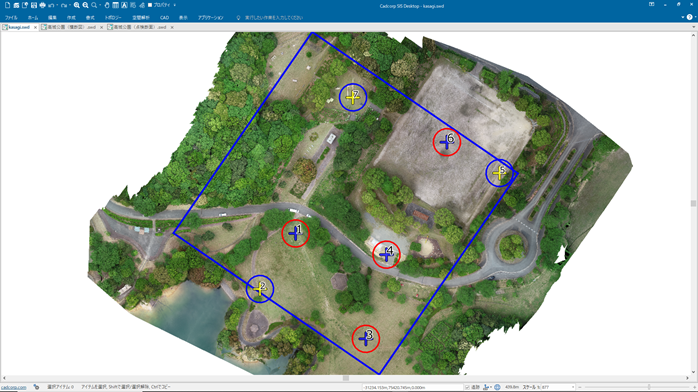The height and width of the screenshot is (392, 698).
Task: Click the 409.8m value in status bar
Action: tap(512, 387)
